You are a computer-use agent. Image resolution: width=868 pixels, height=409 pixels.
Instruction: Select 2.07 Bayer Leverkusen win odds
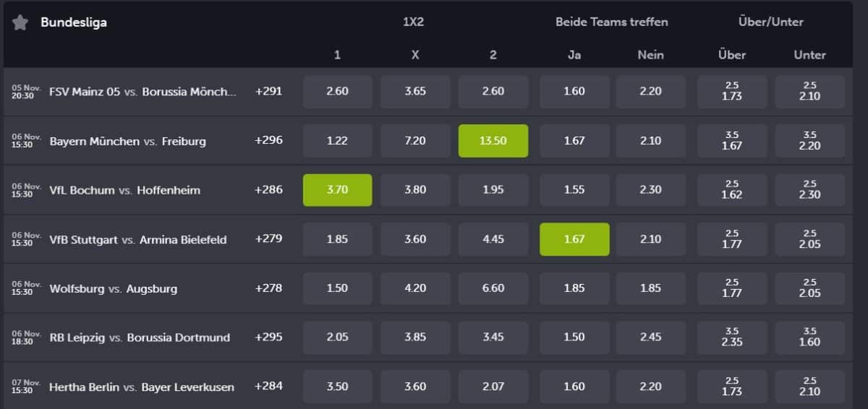point(493,387)
